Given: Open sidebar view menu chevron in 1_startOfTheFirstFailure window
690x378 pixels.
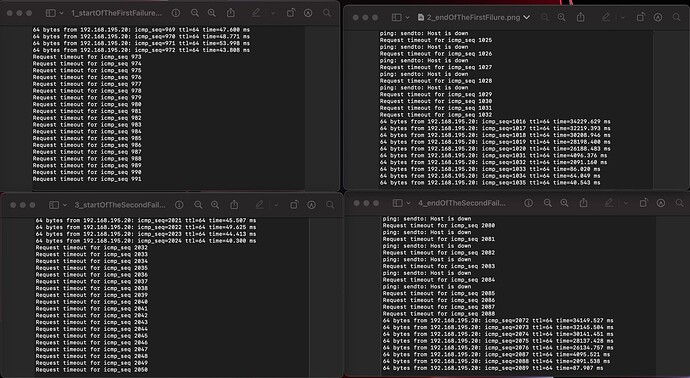Looking at the screenshot, I should point(61,13).
